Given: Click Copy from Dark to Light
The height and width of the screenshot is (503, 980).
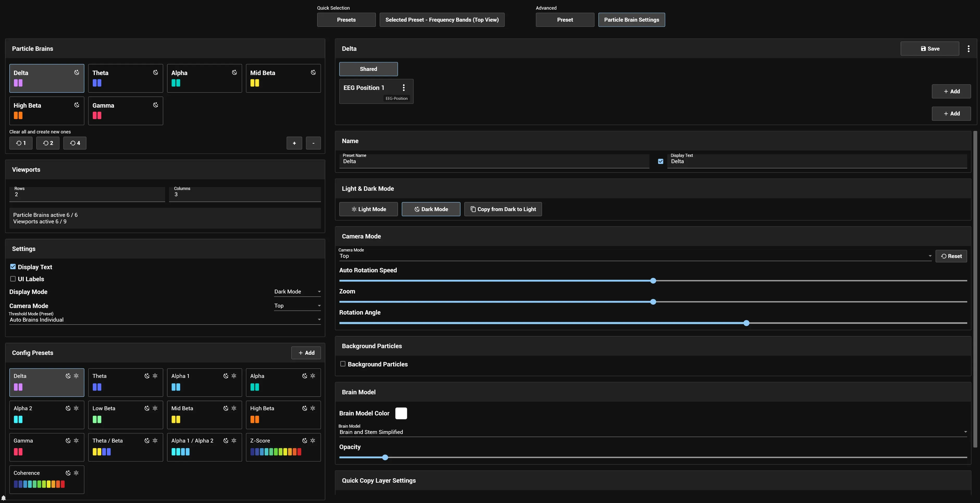Looking at the screenshot, I should click(503, 209).
